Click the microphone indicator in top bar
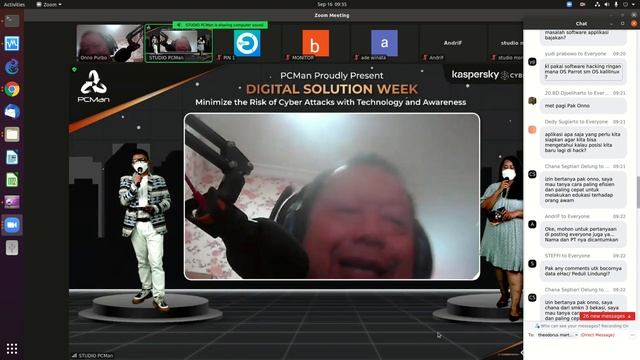The height and width of the screenshot is (360, 640). pyautogui.click(x=616, y=4)
